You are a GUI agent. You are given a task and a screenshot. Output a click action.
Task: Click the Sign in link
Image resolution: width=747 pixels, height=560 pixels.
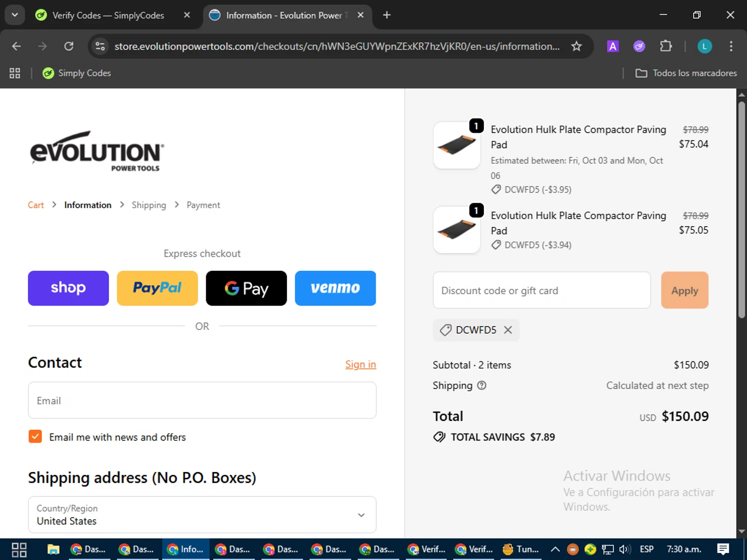pos(361,364)
